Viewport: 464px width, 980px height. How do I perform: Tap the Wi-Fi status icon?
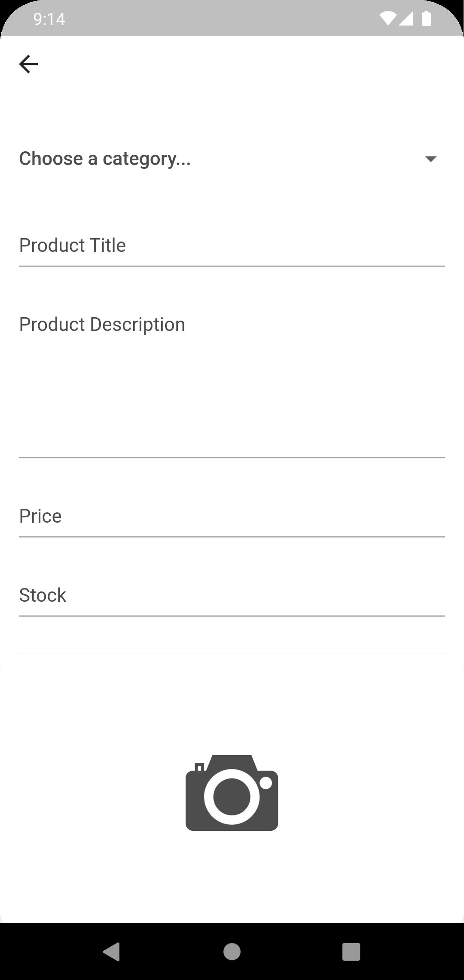[x=388, y=18]
